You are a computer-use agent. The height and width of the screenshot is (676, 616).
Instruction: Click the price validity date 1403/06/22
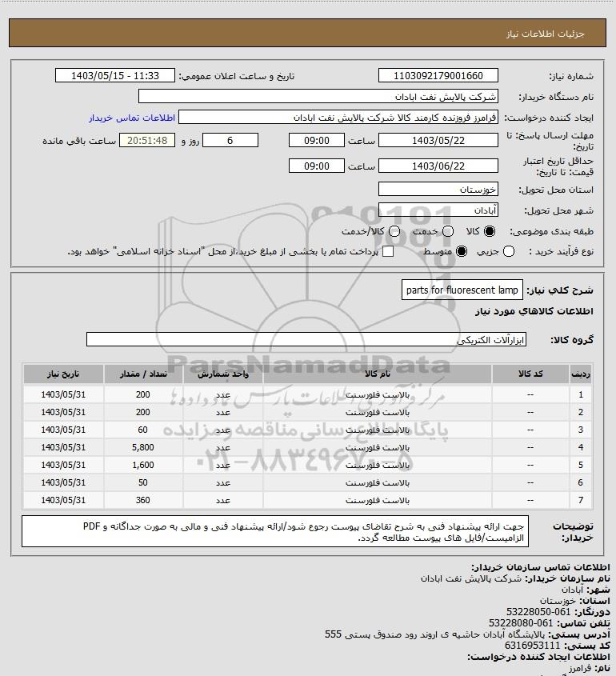438,166
